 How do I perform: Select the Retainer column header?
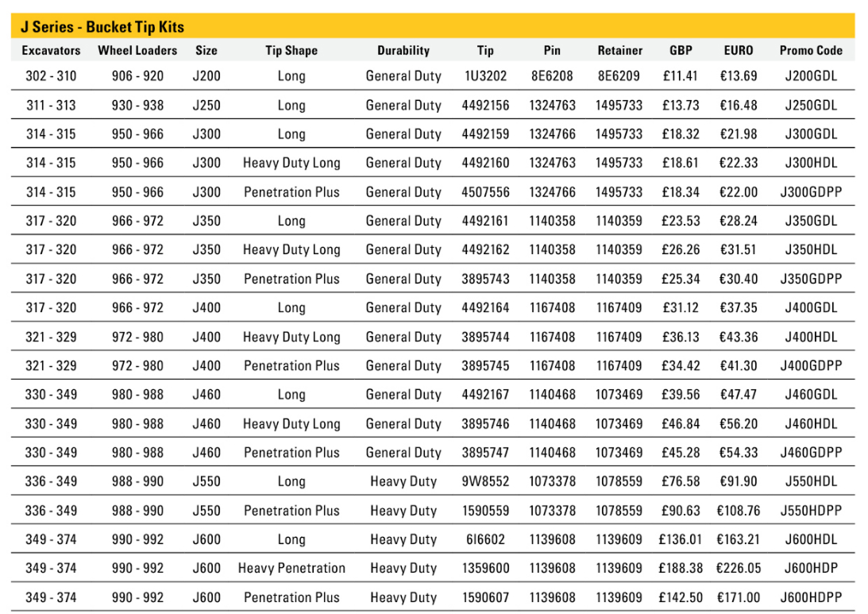click(619, 50)
